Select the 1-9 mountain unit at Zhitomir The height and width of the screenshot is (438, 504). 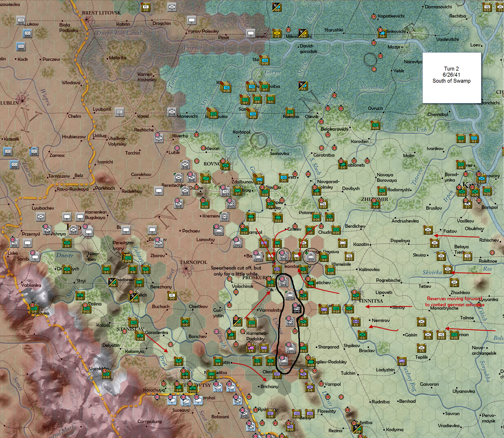tap(376, 204)
